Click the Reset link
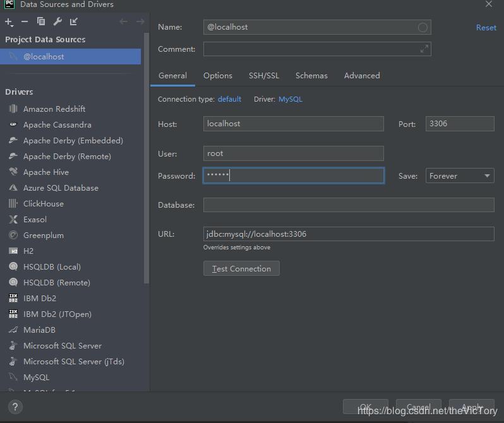504x423 pixels. click(x=486, y=28)
